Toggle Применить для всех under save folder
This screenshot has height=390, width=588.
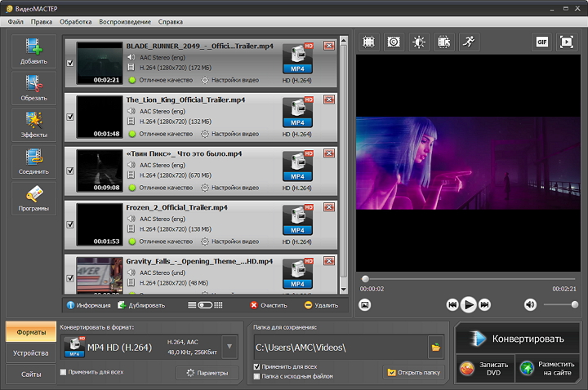[256, 367]
